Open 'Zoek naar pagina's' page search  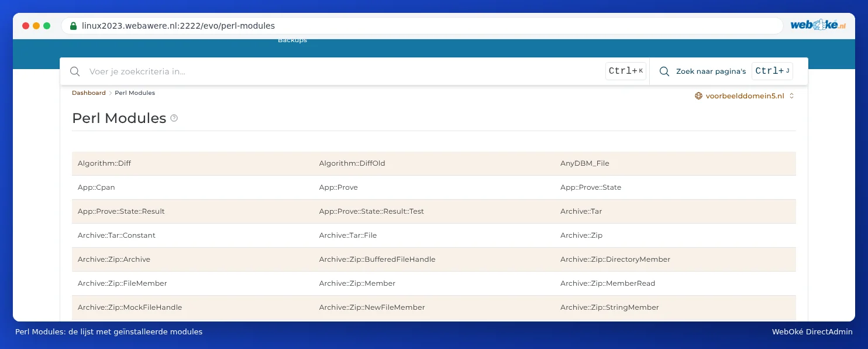pyautogui.click(x=711, y=71)
